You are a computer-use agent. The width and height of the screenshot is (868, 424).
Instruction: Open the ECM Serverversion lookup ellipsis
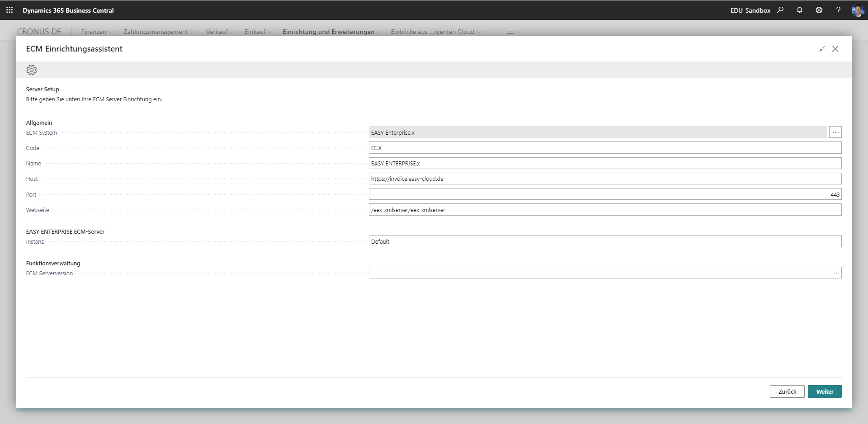coord(836,273)
